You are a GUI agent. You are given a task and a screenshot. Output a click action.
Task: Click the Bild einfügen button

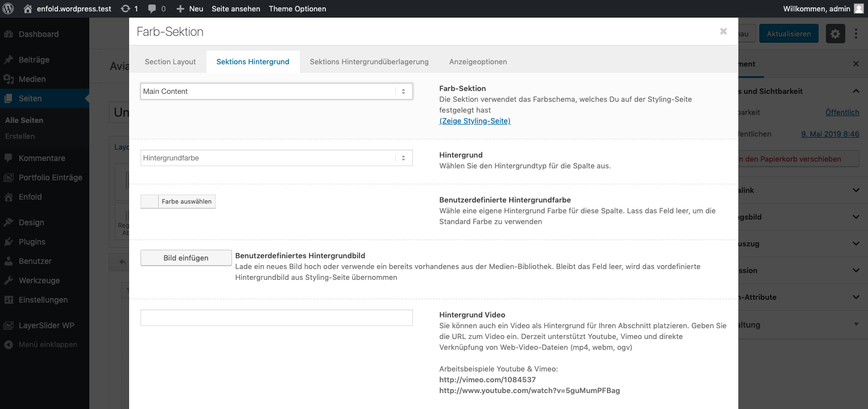(x=186, y=258)
